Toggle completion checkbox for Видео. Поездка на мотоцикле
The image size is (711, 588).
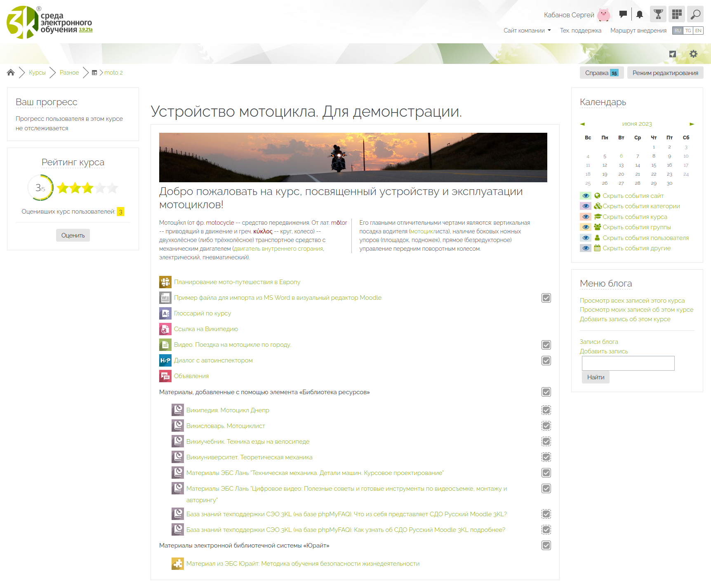pyautogui.click(x=546, y=345)
